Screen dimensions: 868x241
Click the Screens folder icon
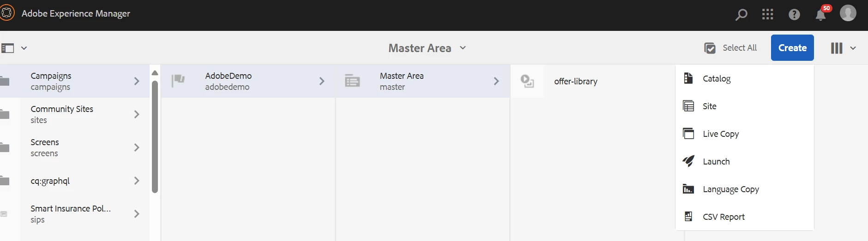pyautogui.click(x=5, y=147)
